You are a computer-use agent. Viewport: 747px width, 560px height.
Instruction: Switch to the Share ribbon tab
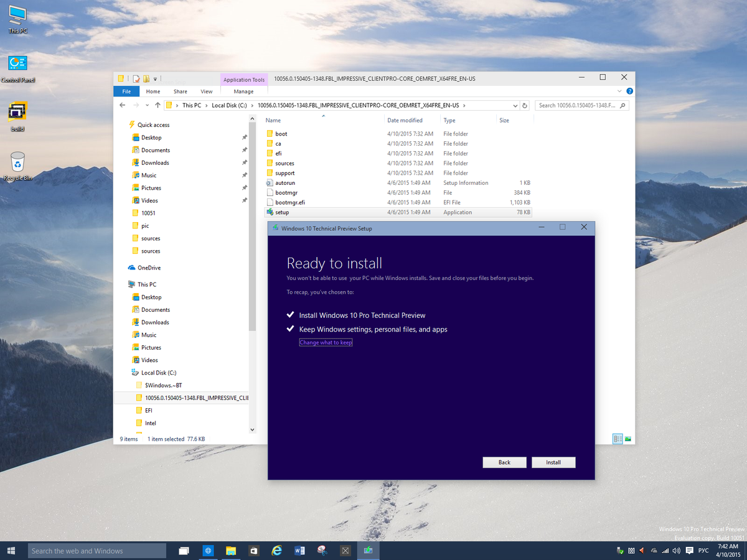point(180,91)
